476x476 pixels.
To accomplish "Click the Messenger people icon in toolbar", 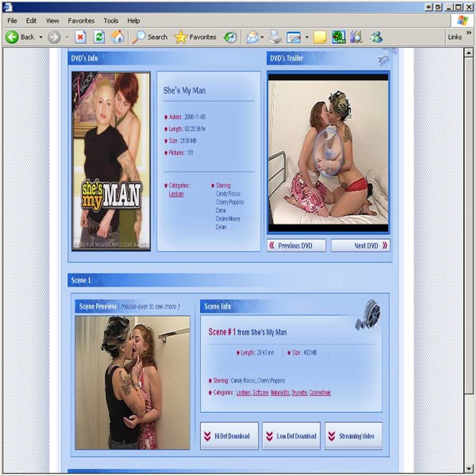I will 376,37.
